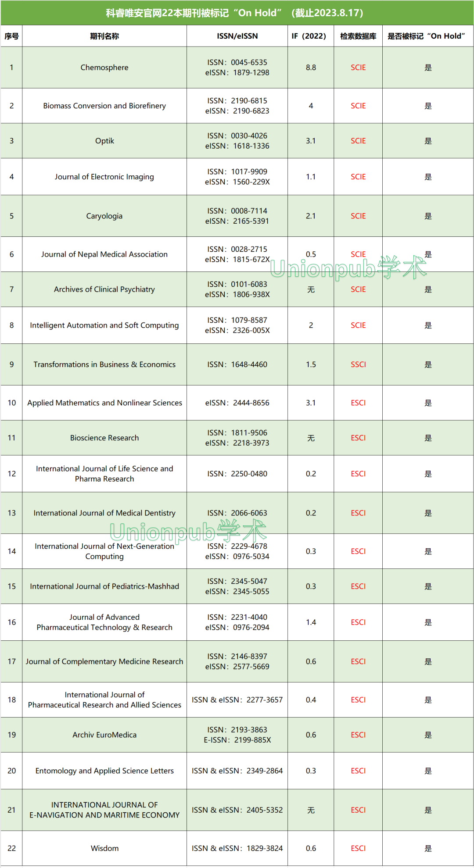474x868 pixels.
Task: Select International Journal of Medical Dentistry
Action: (104, 513)
